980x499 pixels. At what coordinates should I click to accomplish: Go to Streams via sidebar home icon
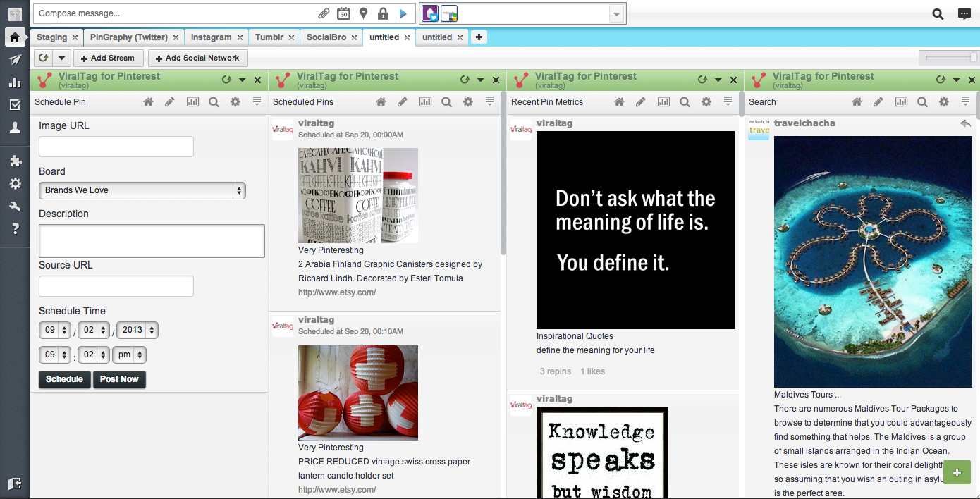tap(15, 37)
